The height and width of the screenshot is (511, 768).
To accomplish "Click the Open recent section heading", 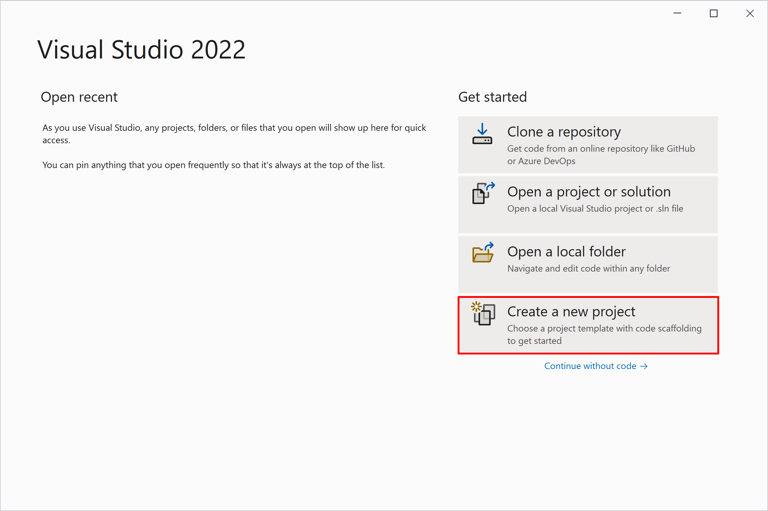I will (79, 97).
